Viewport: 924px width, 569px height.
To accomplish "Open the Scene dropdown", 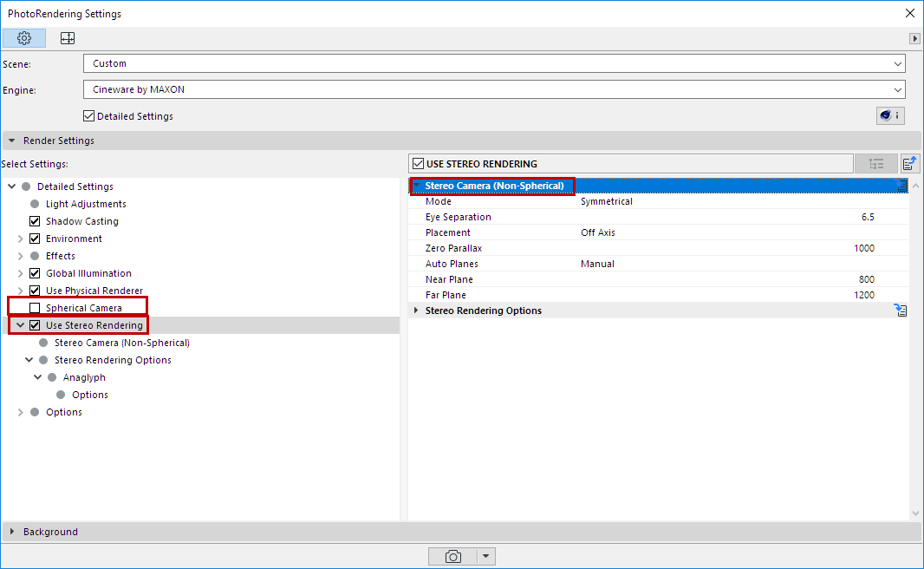I will (x=494, y=63).
